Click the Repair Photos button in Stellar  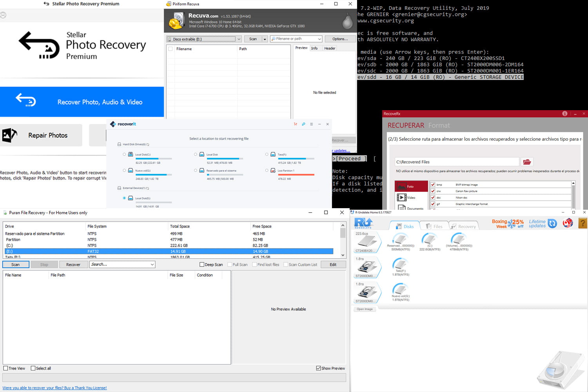(41, 135)
